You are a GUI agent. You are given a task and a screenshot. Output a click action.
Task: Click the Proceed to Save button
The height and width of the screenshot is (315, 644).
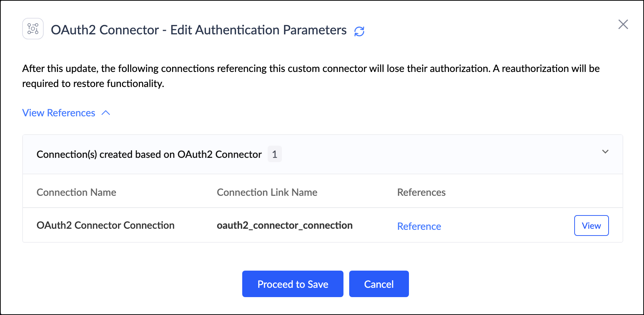click(x=293, y=284)
